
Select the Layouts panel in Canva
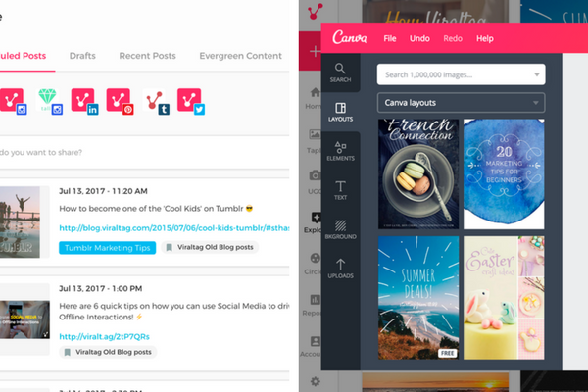340,112
